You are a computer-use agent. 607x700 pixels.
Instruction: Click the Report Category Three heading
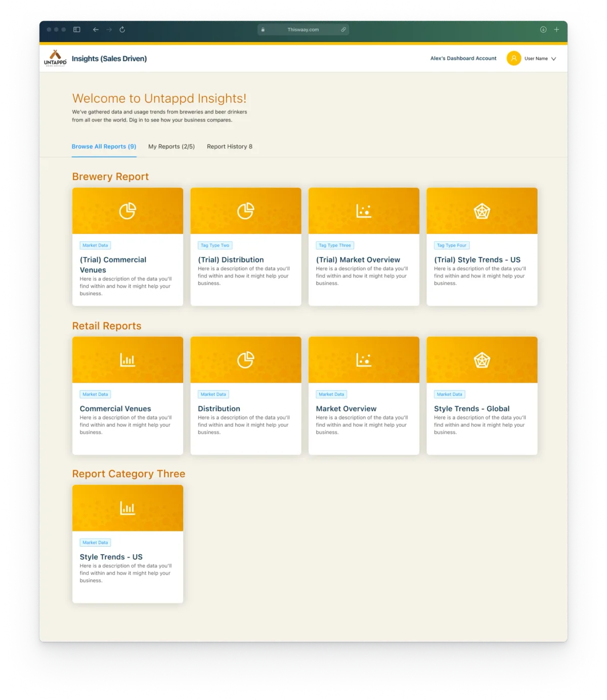(128, 474)
